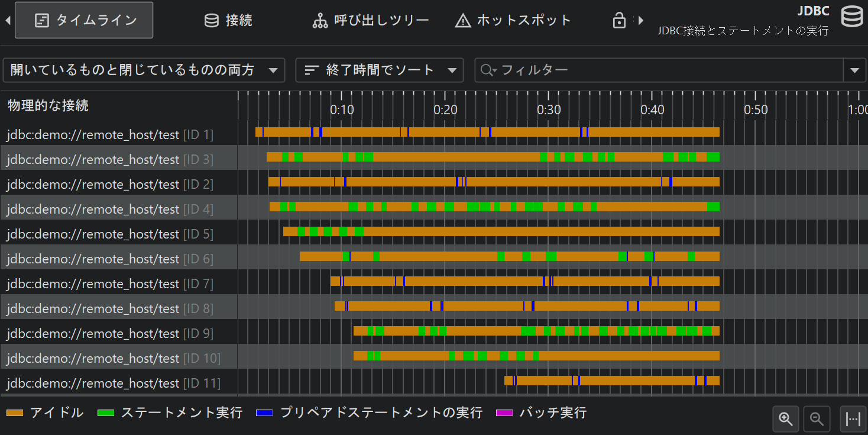Switch to the ホットスポット tab
Image resolution: width=868 pixels, height=435 pixels.
click(513, 20)
